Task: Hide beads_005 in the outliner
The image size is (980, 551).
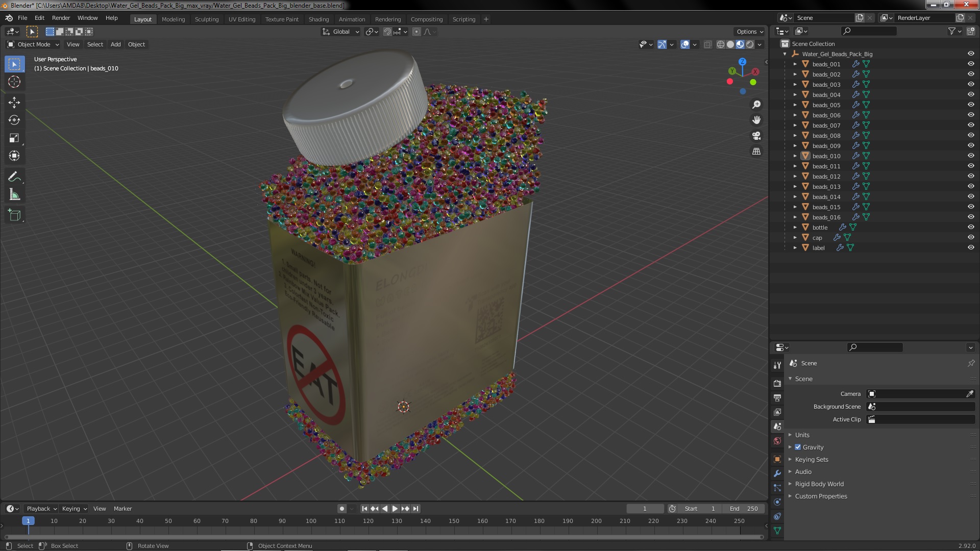Action: 970,105
